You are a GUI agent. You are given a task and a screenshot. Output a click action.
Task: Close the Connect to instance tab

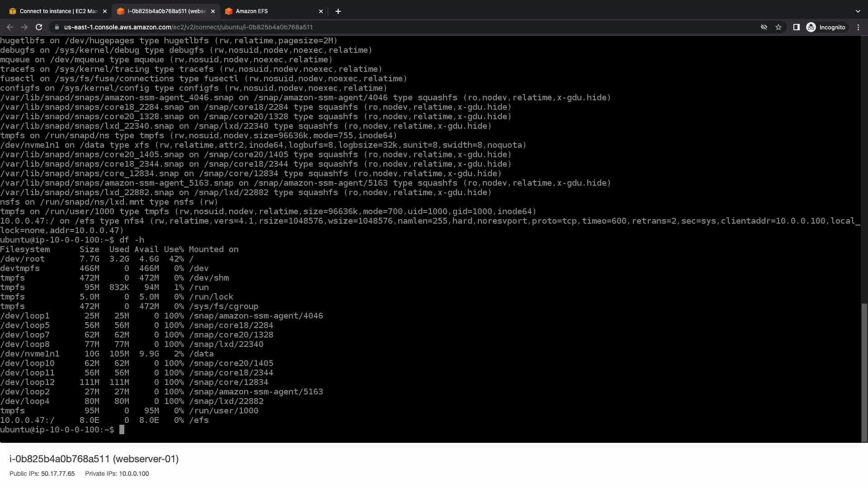tap(105, 11)
